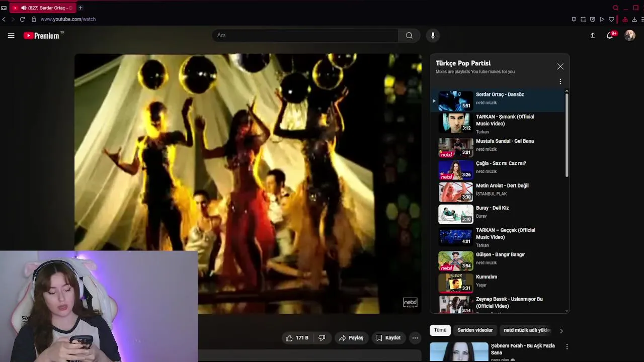Open Şebnem Ferah - Bu Aşk Fazla Sana thumbnail
This screenshot has height=362, width=644.
point(459,352)
